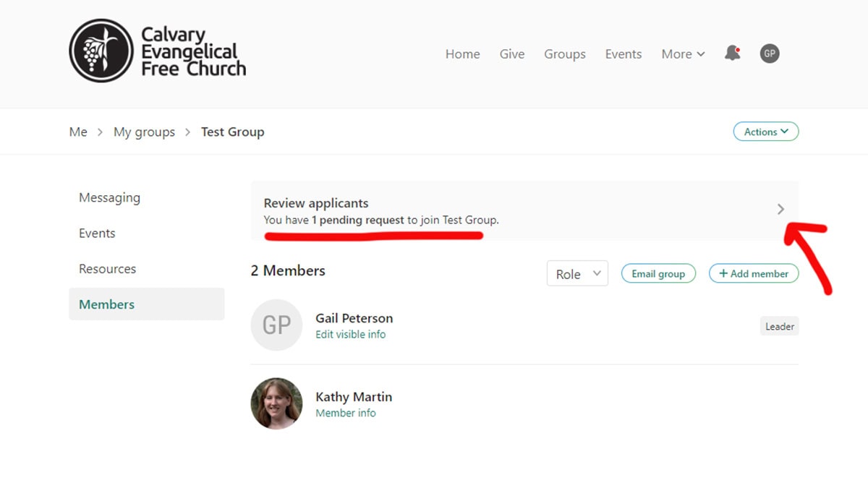Go to the Home nav item
868x488 pixels.
click(462, 54)
